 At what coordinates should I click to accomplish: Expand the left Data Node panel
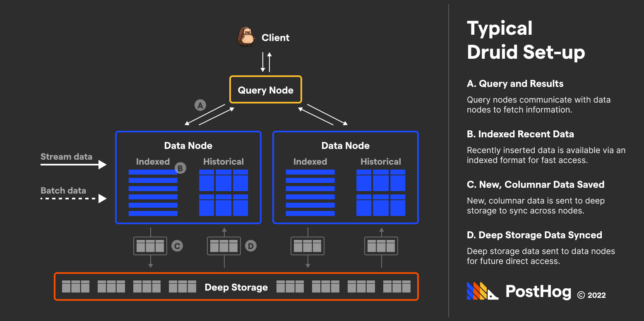point(188,177)
